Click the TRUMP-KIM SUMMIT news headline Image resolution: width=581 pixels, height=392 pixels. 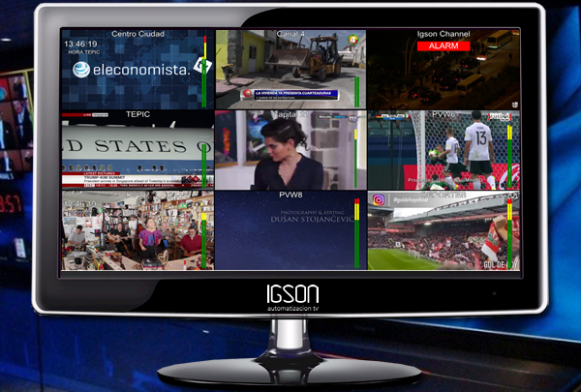coord(103,177)
